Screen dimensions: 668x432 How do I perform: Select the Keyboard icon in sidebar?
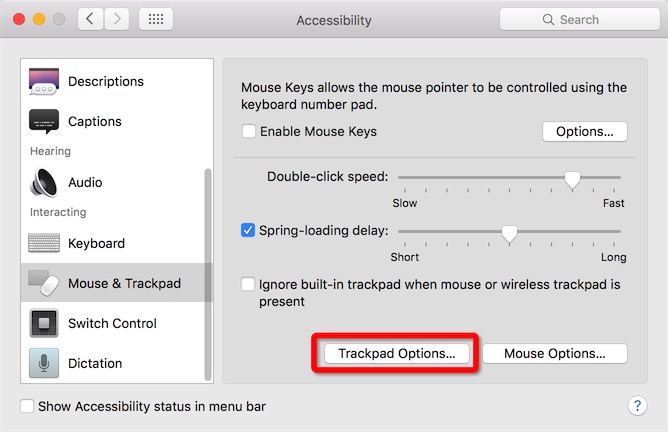click(x=44, y=243)
